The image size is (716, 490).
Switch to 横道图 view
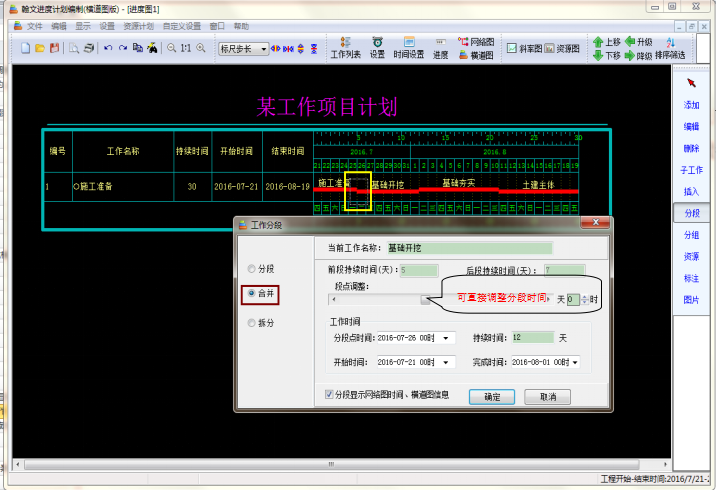[475, 56]
